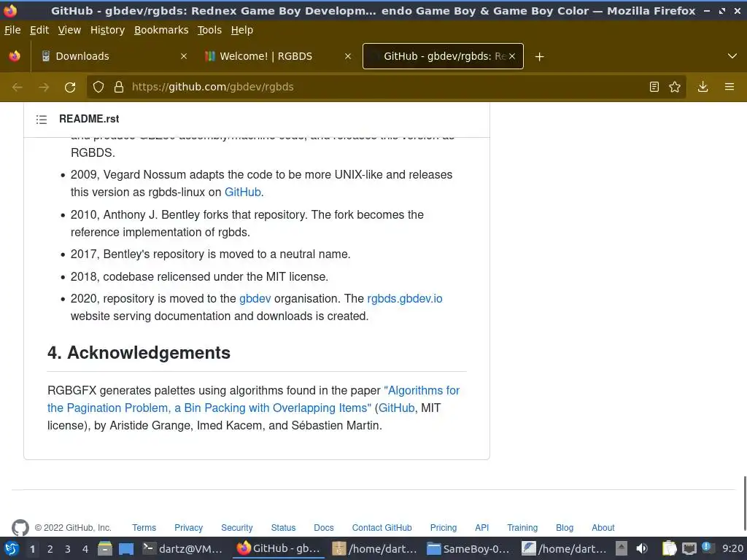Toggle reader view icon in address bar
The image size is (747, 560).
tap(654, 87)
